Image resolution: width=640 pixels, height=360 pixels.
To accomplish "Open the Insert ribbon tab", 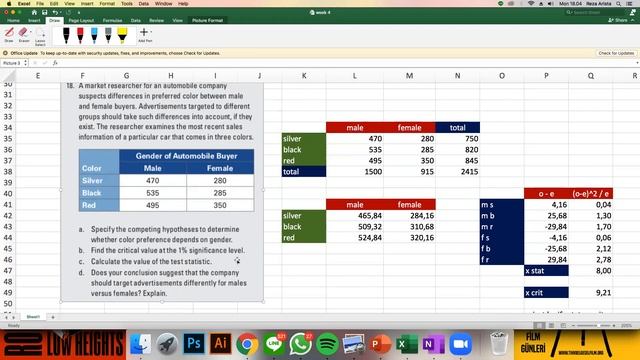I will [x=34, y=20].
